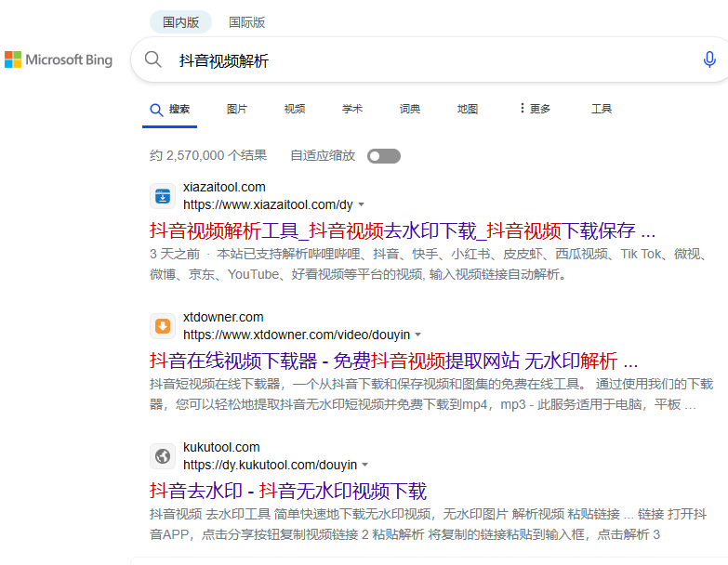This screenshot has height=565, width=728.
Task: Open the 工具 options
Action: (x=602, y=109)
